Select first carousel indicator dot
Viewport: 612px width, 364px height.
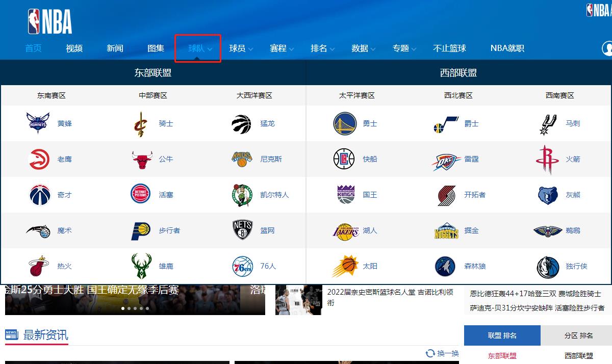[122, 308]
